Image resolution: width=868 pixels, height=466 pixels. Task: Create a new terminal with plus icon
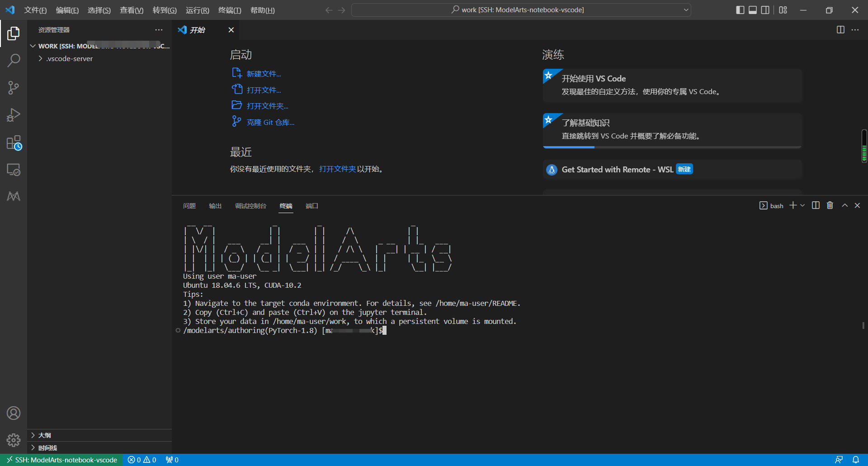click(x=793, y=205)
